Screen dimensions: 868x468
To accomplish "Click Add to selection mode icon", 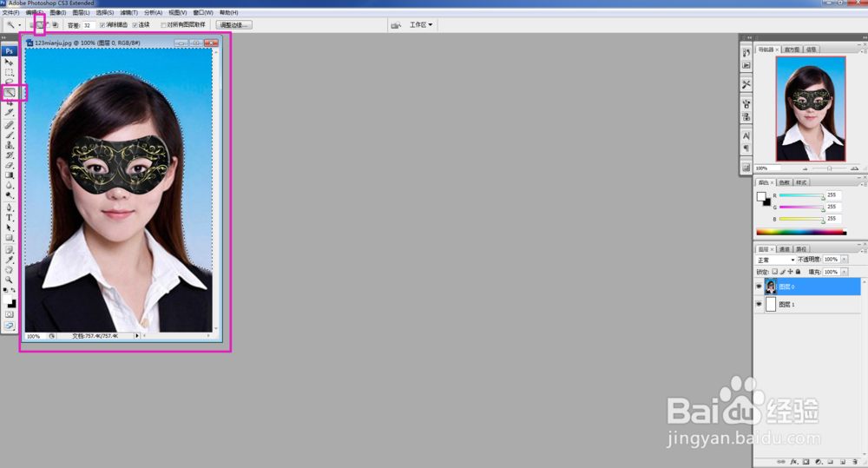I will [39, 25].
